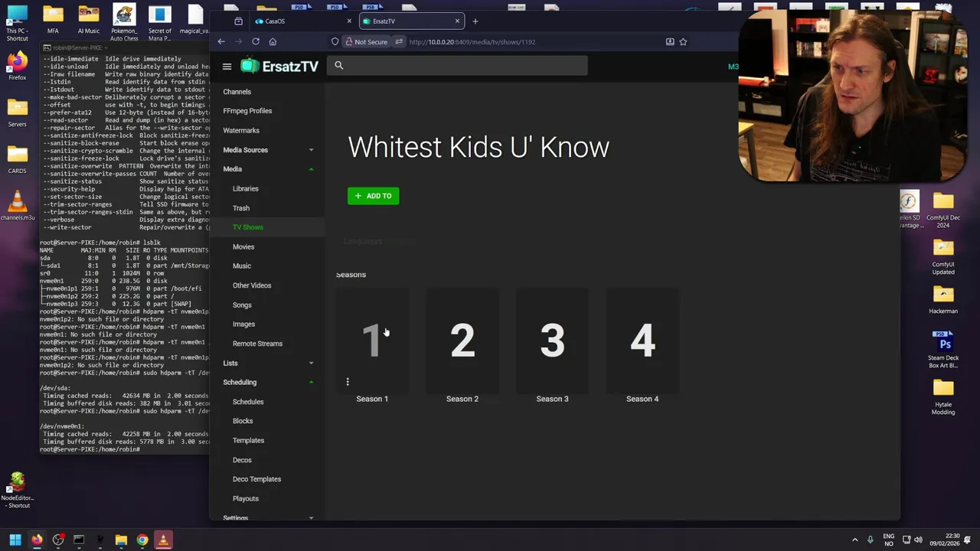Switch to the CasaOS tab
This screenshot has height=551, width=980.
303,21
